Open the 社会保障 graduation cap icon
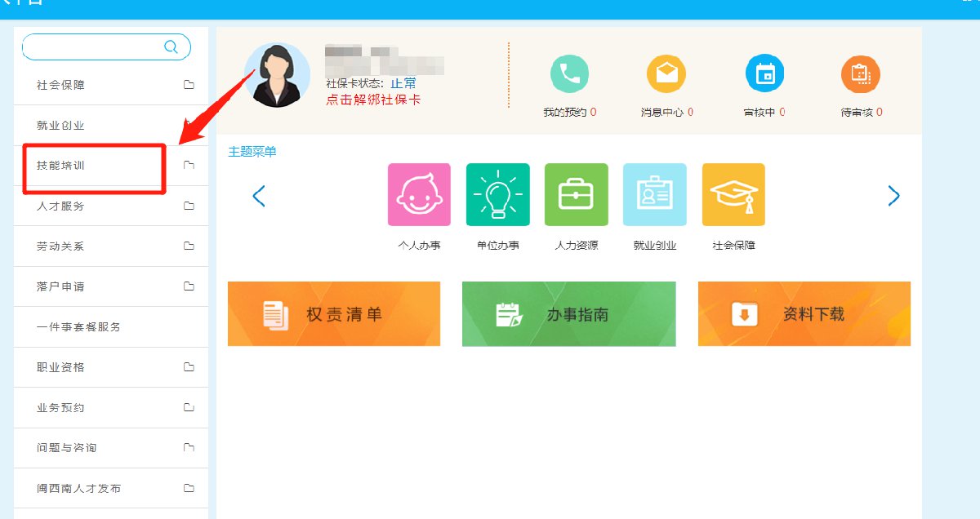 [x=733, y=194]
